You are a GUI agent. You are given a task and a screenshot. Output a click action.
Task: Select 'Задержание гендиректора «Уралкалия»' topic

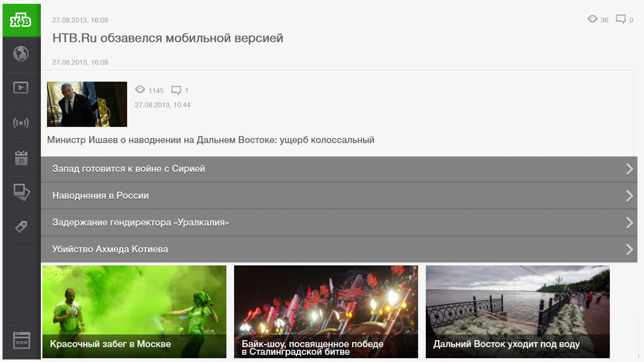(x=140, y=222)
